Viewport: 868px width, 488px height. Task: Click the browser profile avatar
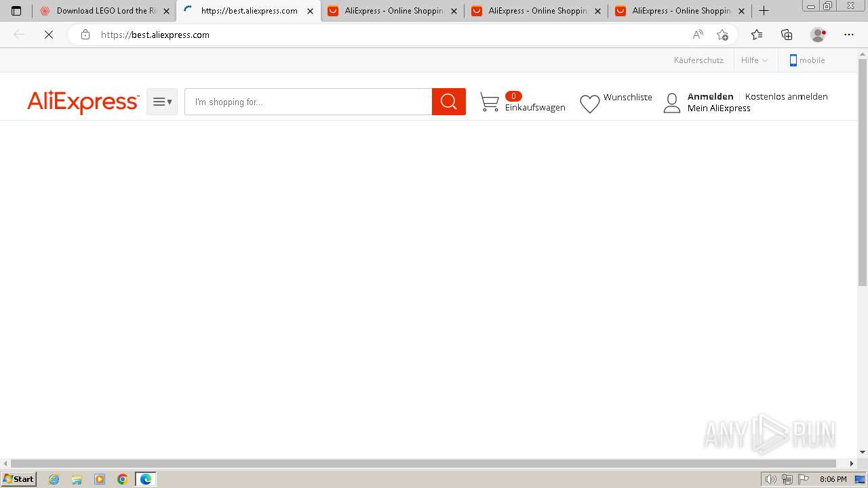tap(818, 35)
